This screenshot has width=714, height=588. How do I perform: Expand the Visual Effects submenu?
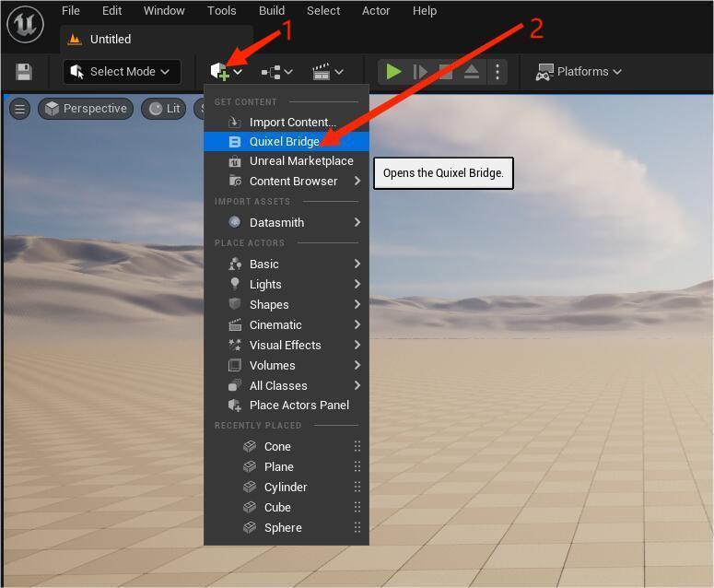point(287,346)
